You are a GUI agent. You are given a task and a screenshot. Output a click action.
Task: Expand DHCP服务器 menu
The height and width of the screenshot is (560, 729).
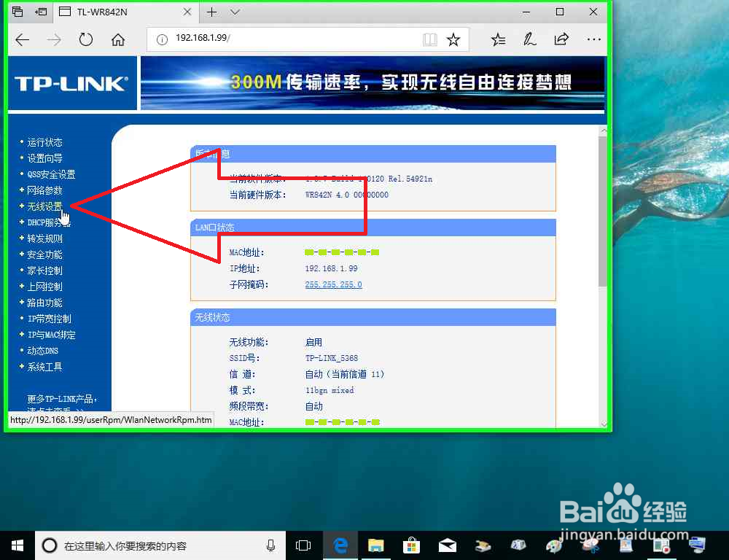(49, 222)
